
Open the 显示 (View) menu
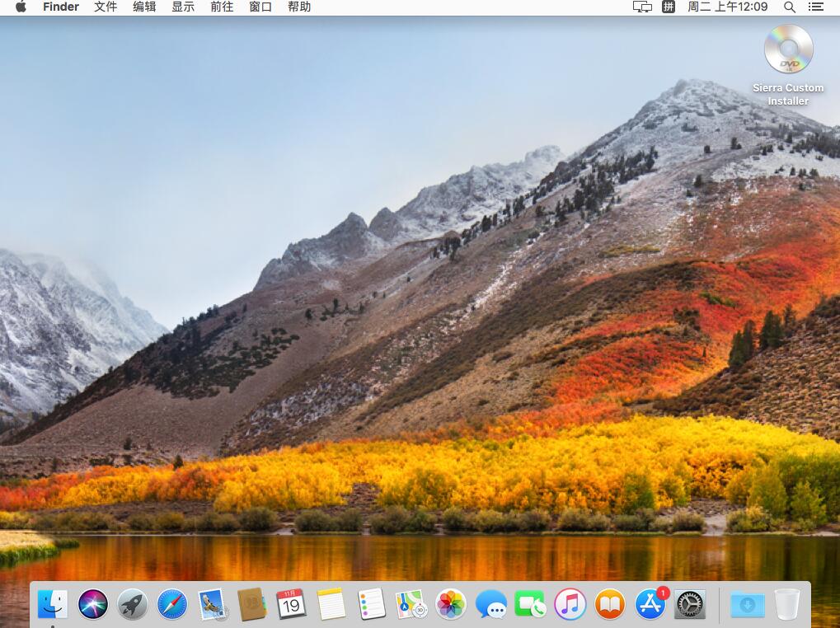click(183, 7)
